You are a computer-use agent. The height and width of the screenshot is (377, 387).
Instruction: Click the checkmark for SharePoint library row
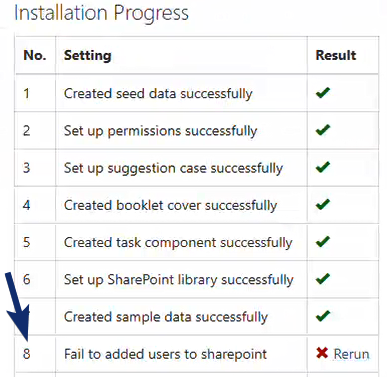(x=323, y=278)
